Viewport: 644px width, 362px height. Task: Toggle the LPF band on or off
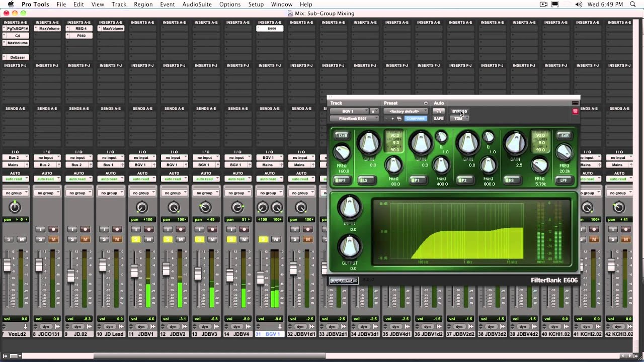[x=564, y=180]
